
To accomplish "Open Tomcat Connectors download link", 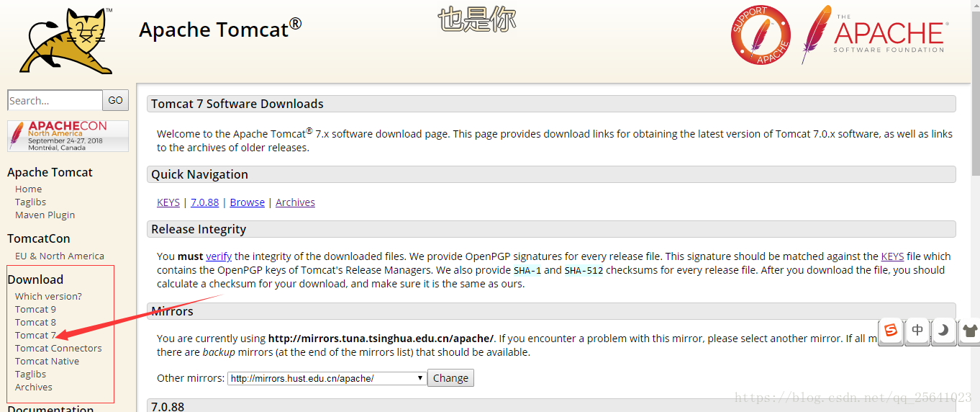I will pos(58,348).
